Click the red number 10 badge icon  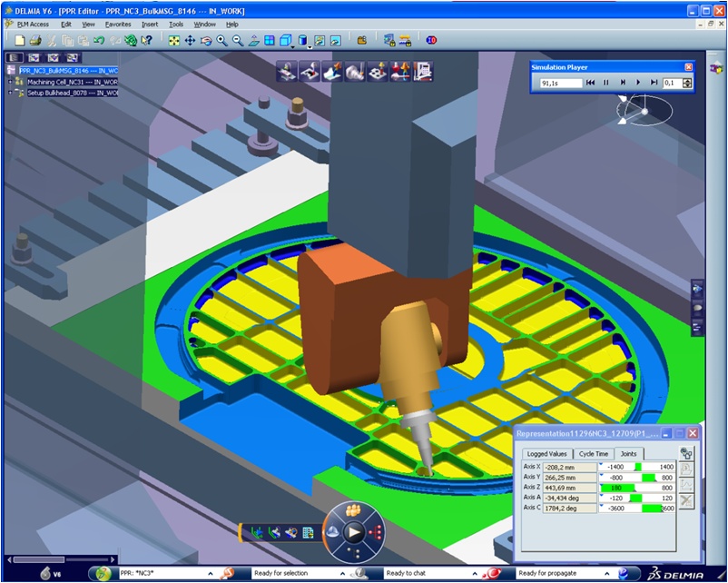click(x=431, y=41)
